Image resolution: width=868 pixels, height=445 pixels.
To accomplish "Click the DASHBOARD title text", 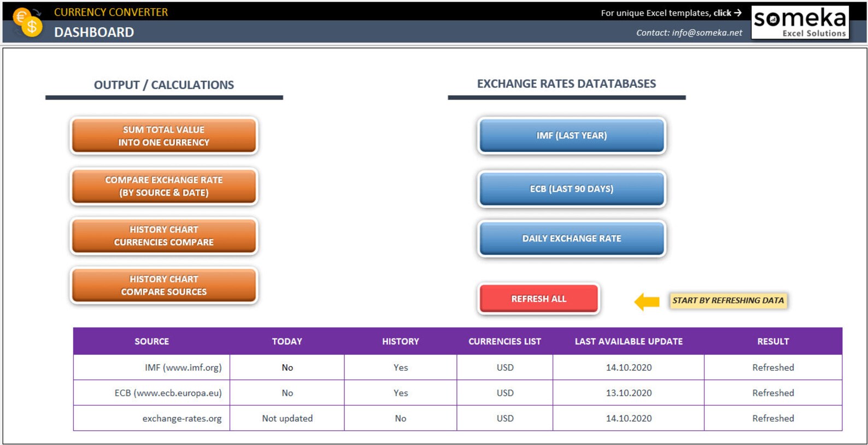I will click(x=94, y=32).
